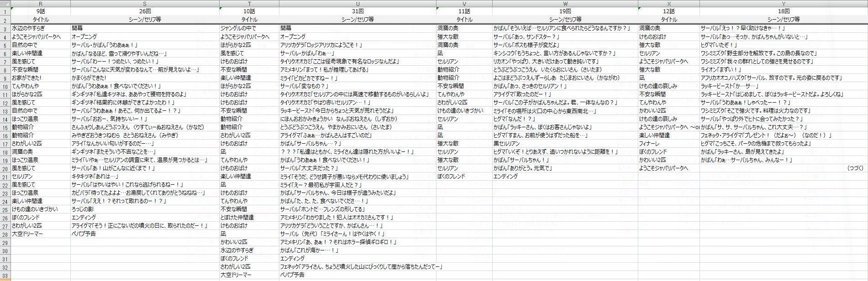Click "サーバル「ボスも様子が変だよ」" cell
Viewport: 868px width, 281px height.
pos(565,45)
